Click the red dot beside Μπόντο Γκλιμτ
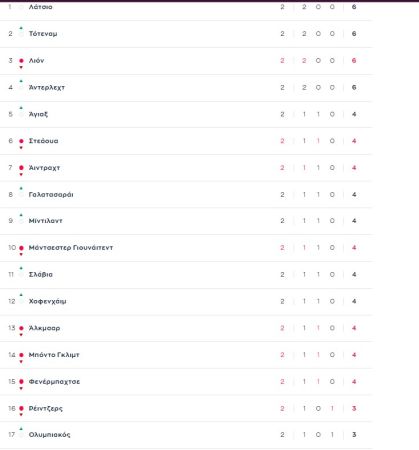This screenshot has width=419, height=450. (x=21, y=355)
